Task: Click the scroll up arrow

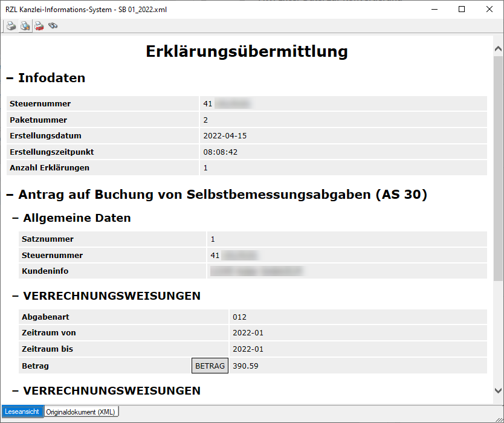Action: pos(498,49)
